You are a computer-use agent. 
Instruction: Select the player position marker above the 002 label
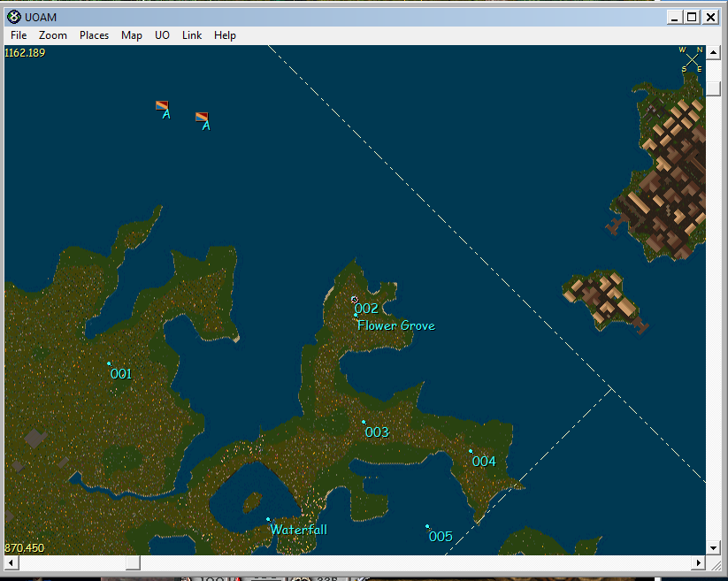tap(355, 299)
